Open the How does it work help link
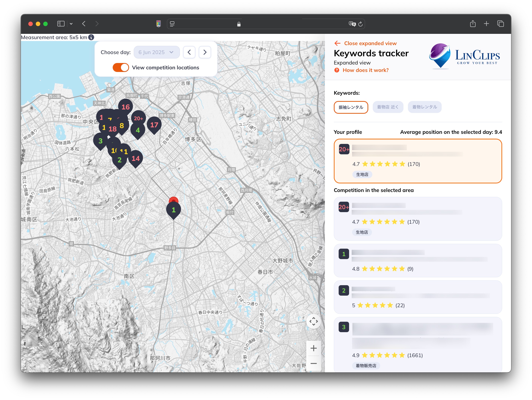532x400 pixels. pos(366,70)
